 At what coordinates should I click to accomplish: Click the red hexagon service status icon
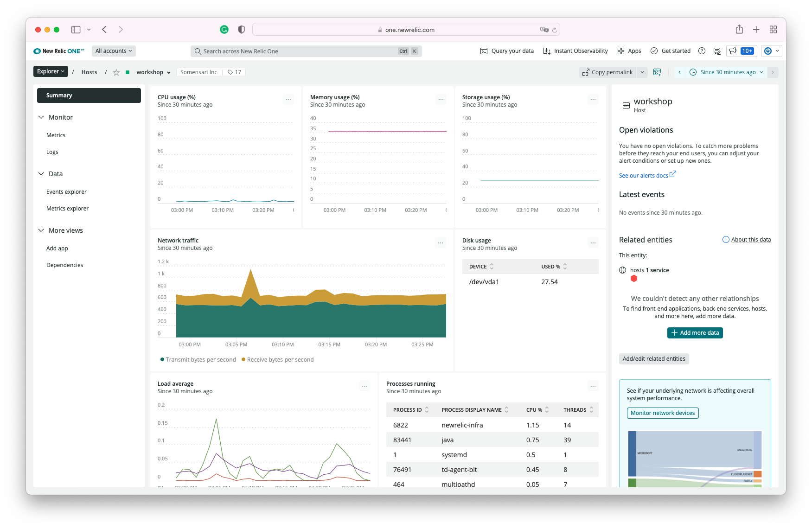click(634, 279)
